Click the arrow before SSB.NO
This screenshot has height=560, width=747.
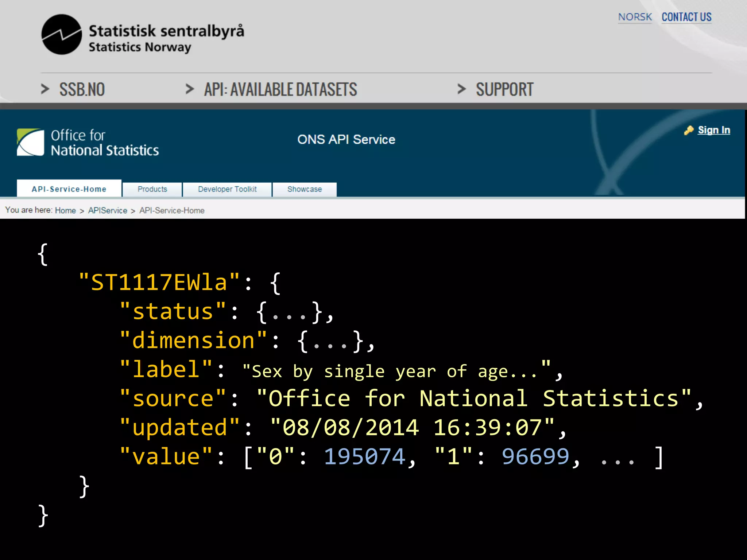point(45,89)
